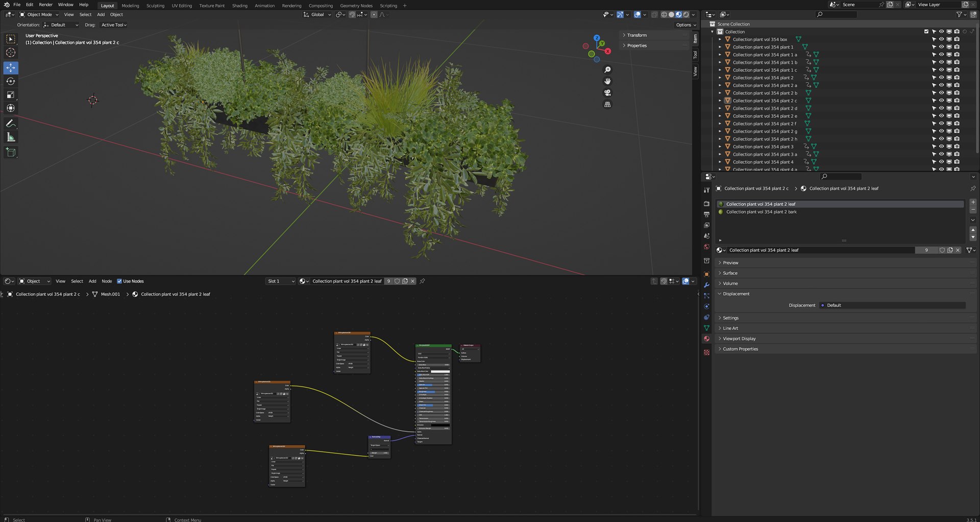Screen dimensions: 980x522
Task: Toggle selectable arrow for 'plant 3' row
Action: coord(934,147)
